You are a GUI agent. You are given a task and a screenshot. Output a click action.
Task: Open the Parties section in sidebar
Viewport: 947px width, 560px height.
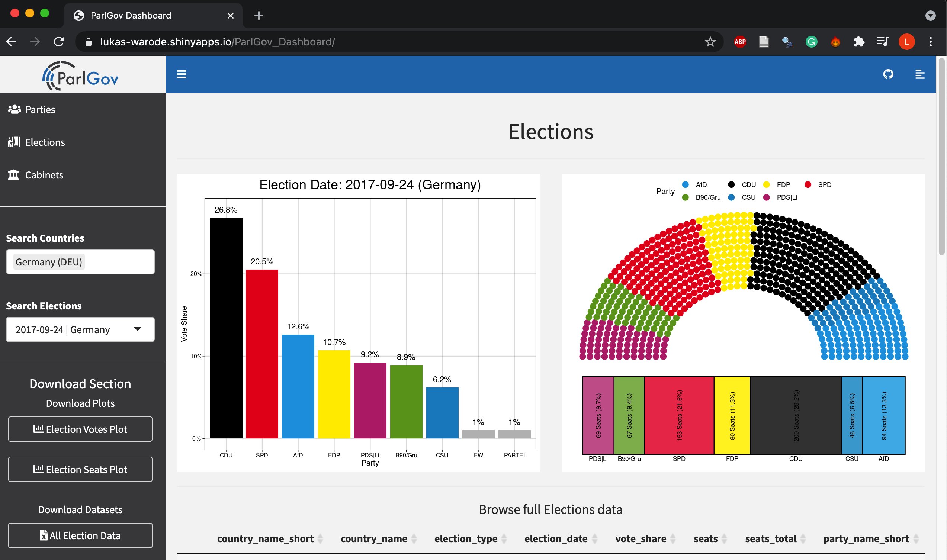tap(39, 109)
